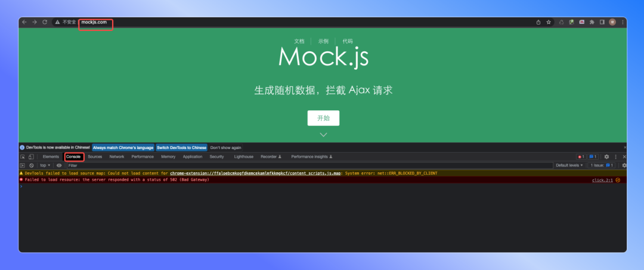Open the click.2:1 source link

coord(602,180)
